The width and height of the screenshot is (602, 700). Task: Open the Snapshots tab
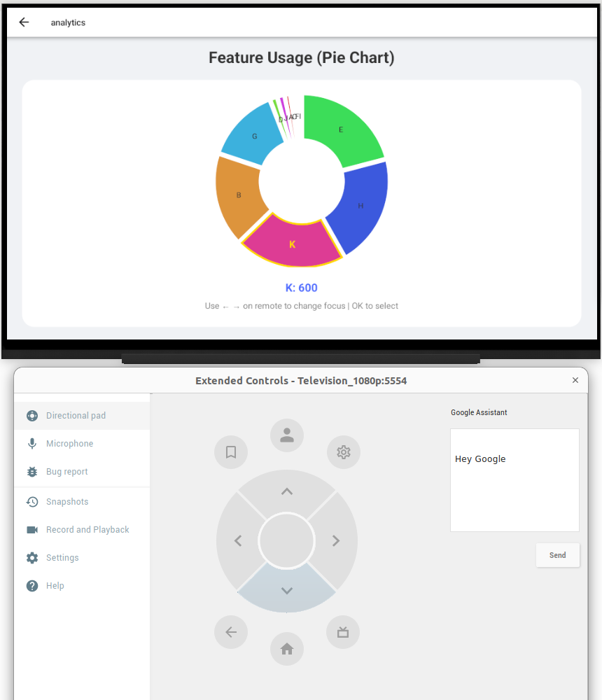pos(68,501)
